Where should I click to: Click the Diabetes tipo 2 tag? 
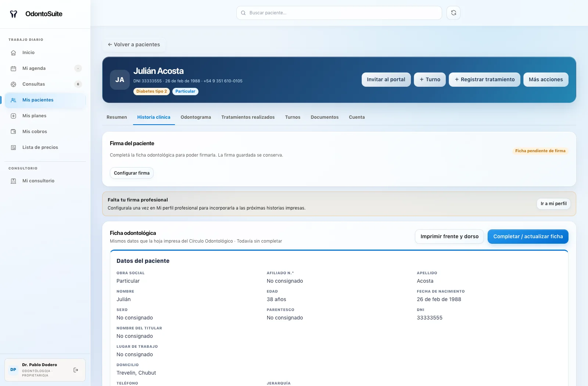[x=151, y=92]
